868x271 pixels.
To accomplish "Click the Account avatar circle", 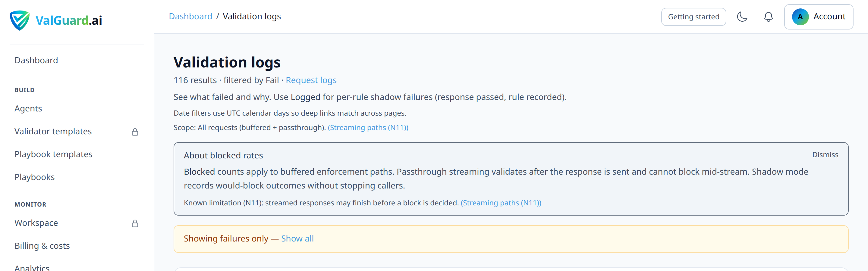I will [x=800, y=17].
